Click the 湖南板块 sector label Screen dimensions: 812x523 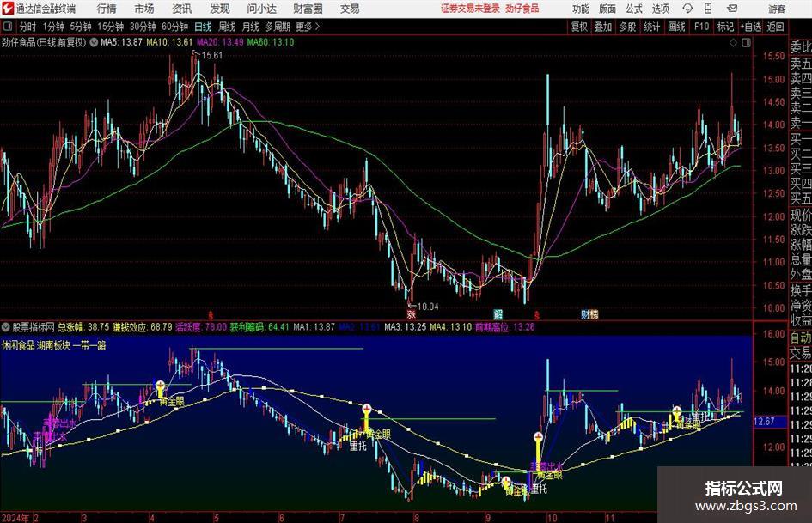(54, 345)
